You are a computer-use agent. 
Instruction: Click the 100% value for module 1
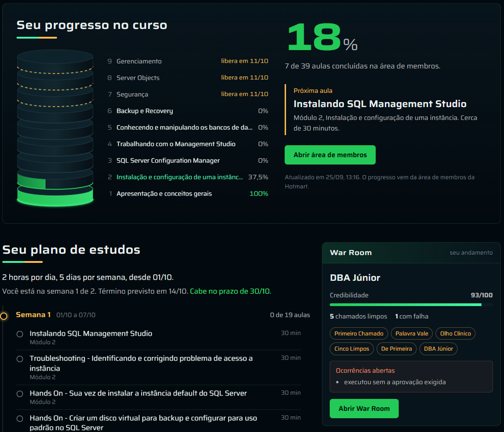pos(259,193)
